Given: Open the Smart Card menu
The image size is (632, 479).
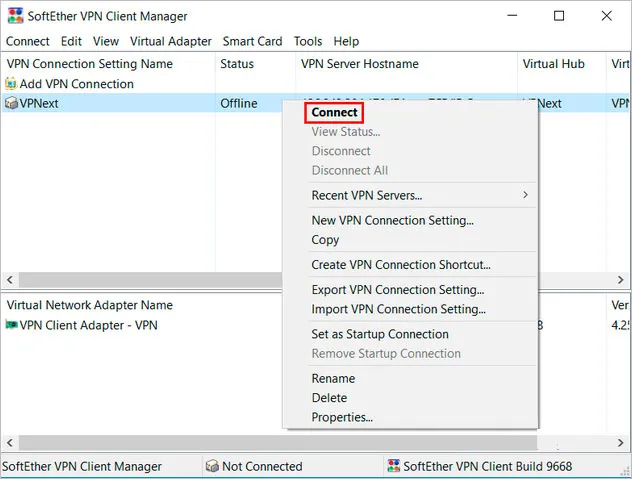Looking at the screenshot, I should 253,41.
